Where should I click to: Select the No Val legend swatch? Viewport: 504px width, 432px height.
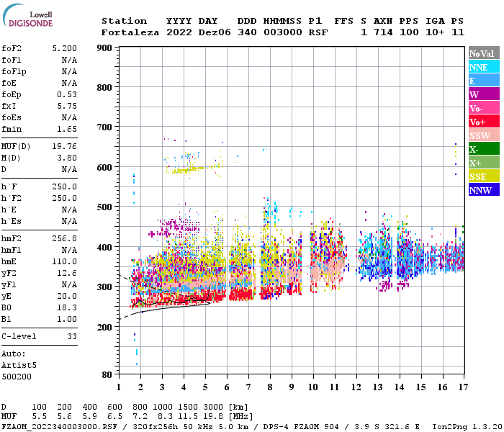pos(484,53)
